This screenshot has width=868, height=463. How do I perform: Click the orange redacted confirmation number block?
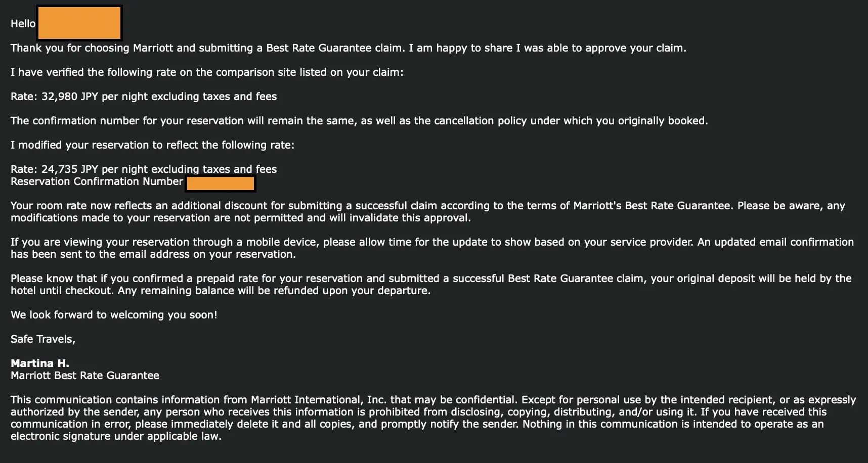pyautogui.click(x=221, y=183)
